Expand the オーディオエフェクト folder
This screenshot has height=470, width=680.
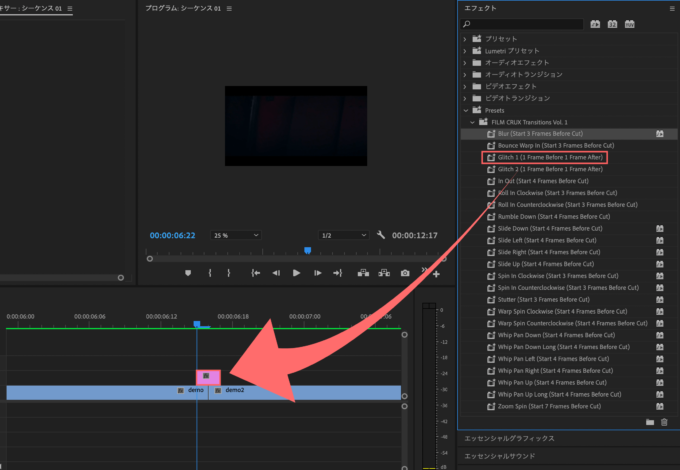(465, 62)
